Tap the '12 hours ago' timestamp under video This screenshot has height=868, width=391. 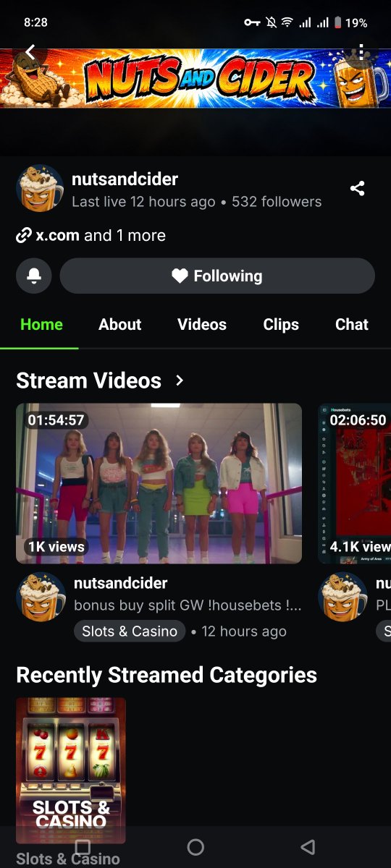(x=244, y=631)
